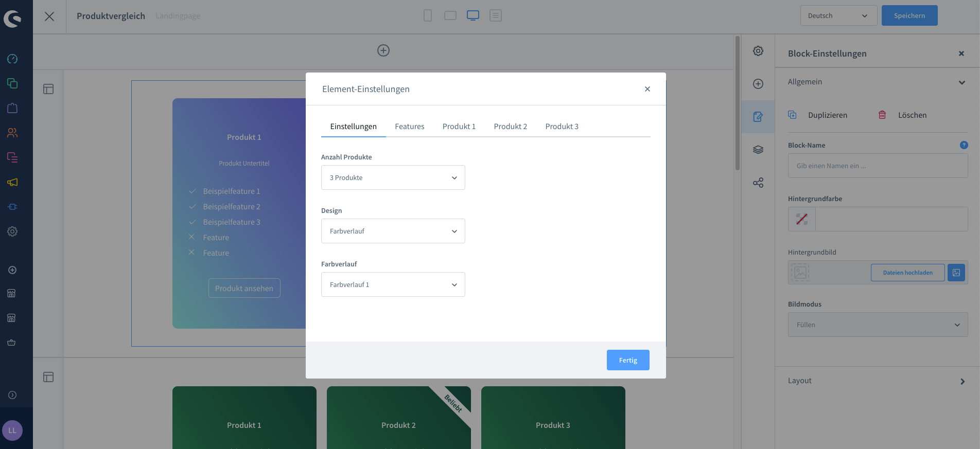Switch to desktop viewport preview
This screenshot has height=449, width=980.
tap(473, 15)
